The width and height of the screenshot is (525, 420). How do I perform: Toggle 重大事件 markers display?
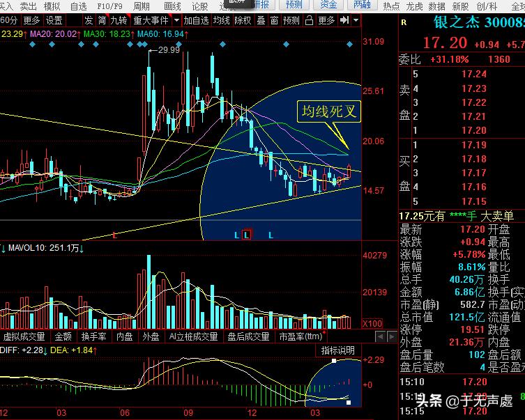(x=151, y=20)
